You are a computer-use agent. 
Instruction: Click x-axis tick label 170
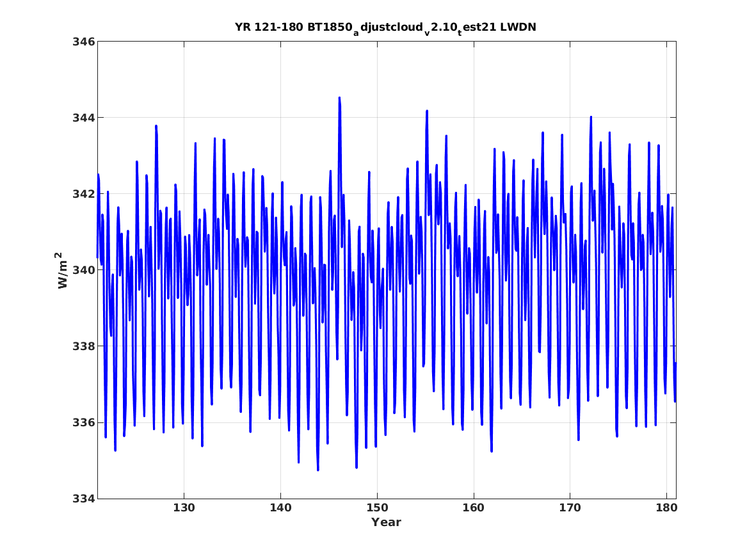tap(570, 508)
